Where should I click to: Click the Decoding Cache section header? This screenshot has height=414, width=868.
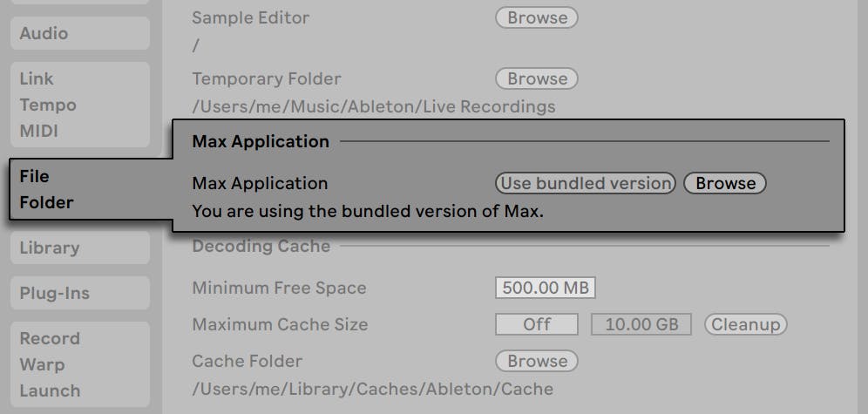[261, 247]
